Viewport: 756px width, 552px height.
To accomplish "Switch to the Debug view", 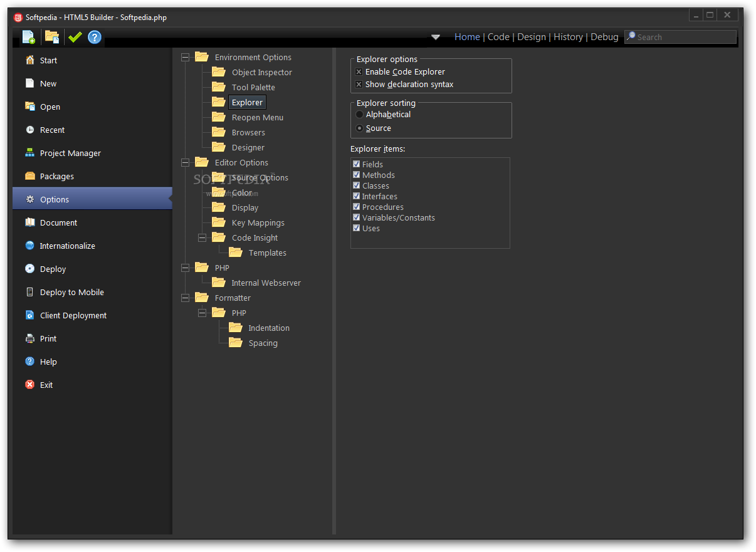I will click(x=604, y=37).
